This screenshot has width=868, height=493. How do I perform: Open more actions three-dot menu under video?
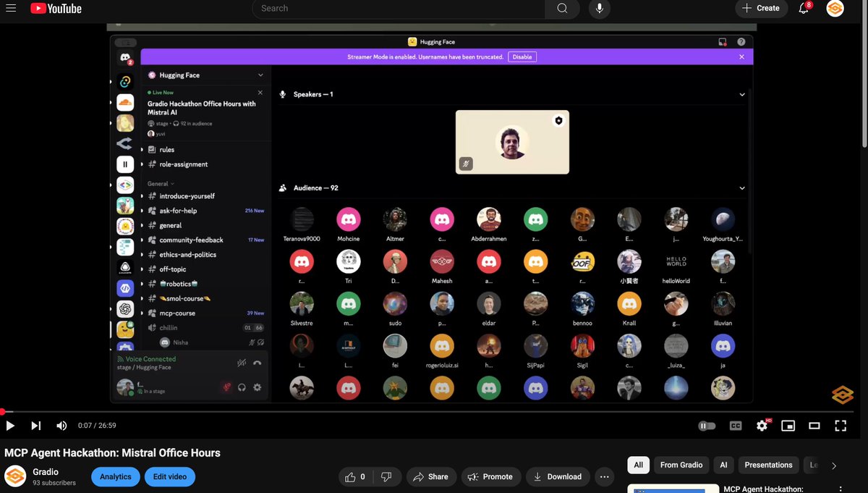pos(605,476)
